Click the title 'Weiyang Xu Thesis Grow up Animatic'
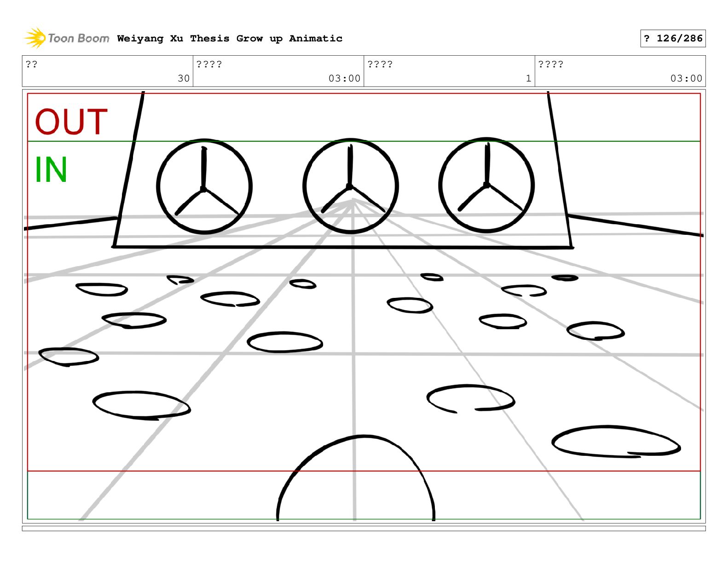 click(230, 38)
